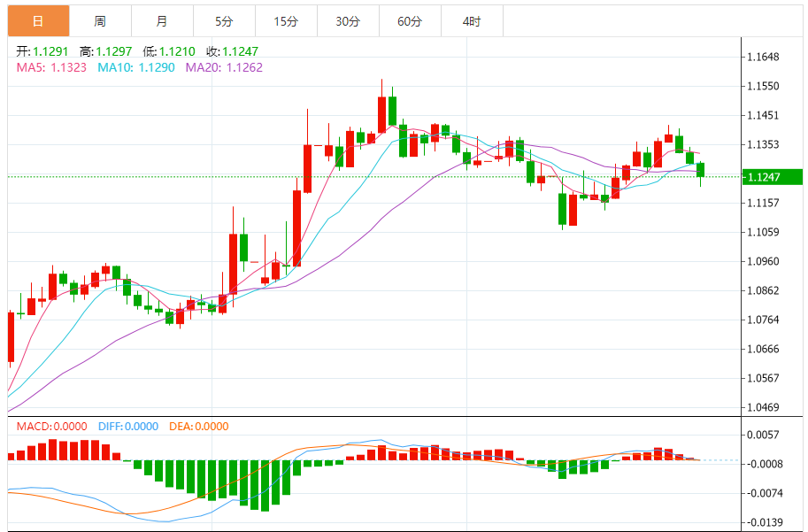Click the DIFF:0.0000 label
The image size is (808, 532).
coord(127,427)
